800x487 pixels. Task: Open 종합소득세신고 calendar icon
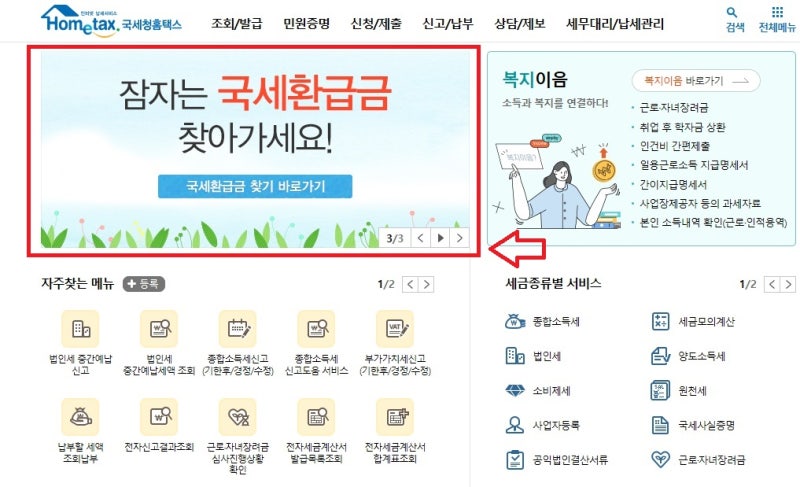click(238, 329)
